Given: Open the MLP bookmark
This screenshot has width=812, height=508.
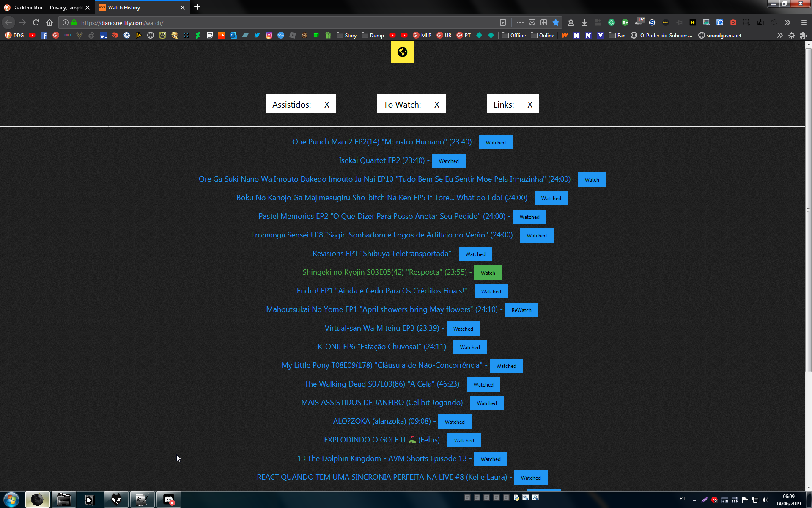Looking at the screenshot, I should click(x=422, y=35).
